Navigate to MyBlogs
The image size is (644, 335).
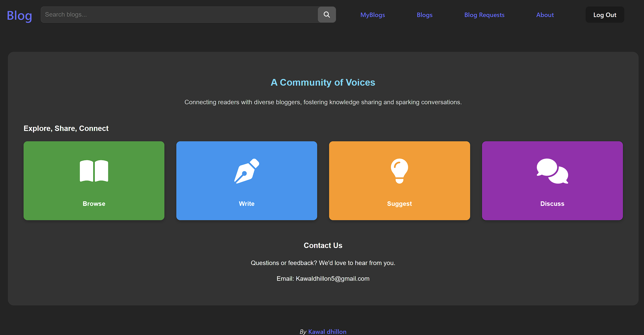pyautogui.click(x=373, y=15)
